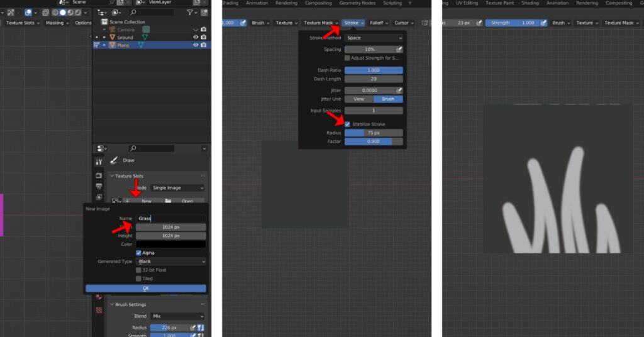Hide the Plane object with eye icon
The image size is (644, 337).
(196, 45)
